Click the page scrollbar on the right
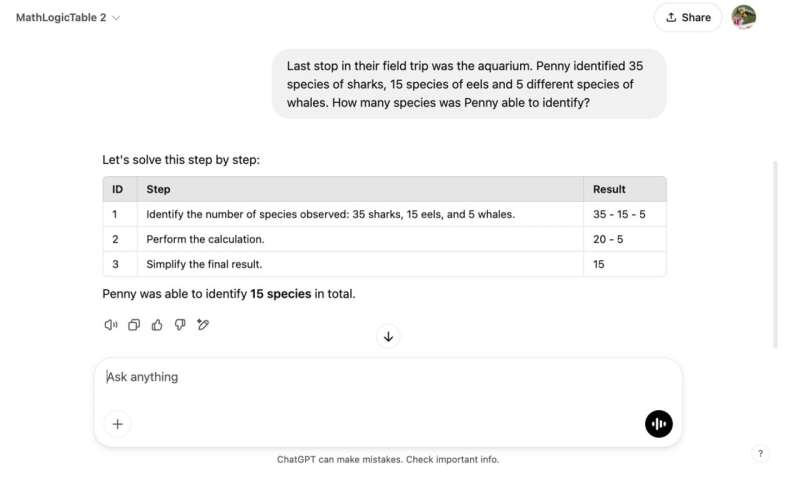The height and width of the screenshot is (493, 800). pyautogui.click(x=776, y=250)
